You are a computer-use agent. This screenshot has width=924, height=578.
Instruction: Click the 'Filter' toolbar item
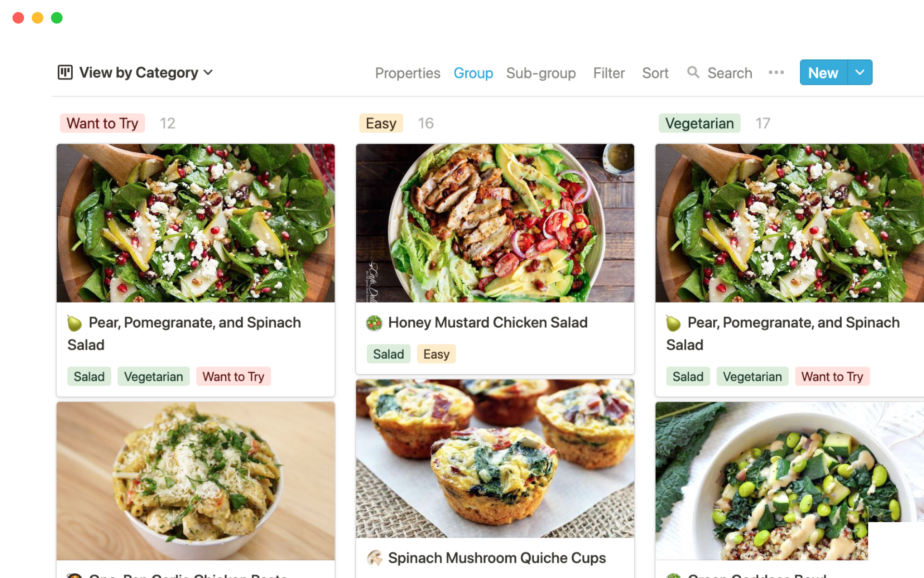[609, 72]
